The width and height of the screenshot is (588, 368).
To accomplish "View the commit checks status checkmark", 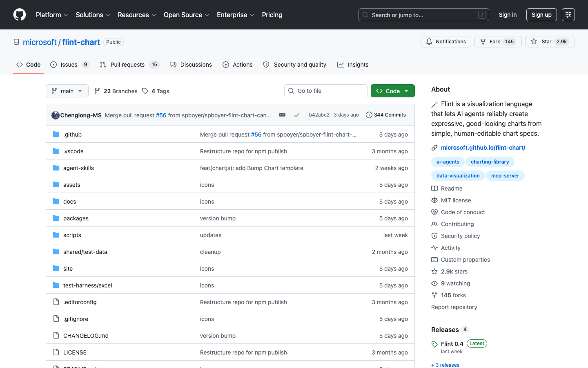I will click(x=297, y=115).
